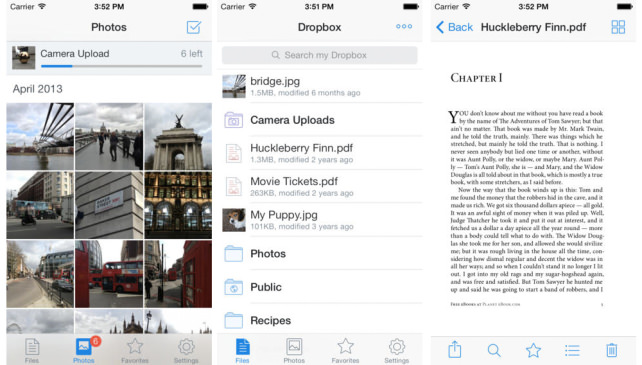Open the red phone booth photo
The image size is (642, 365).
coord(178,274)
